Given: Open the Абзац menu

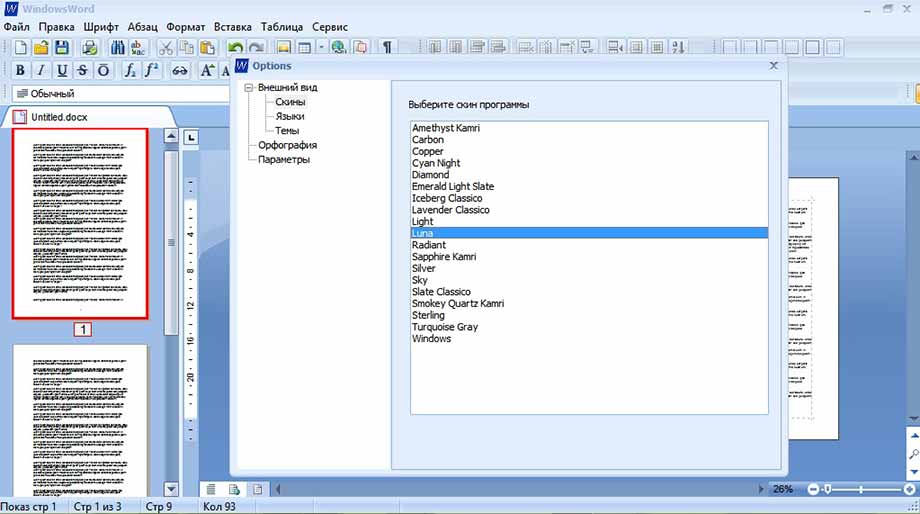Looking at the screenshot, I should 143,27.
